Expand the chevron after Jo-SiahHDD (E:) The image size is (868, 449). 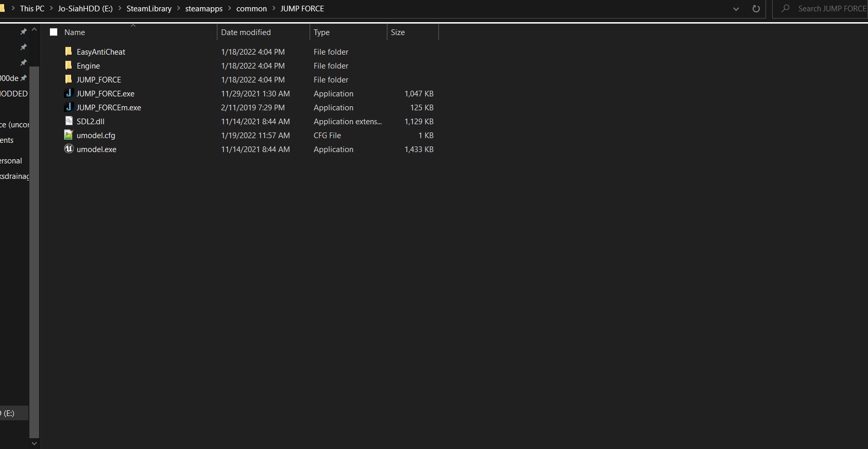coord(120,9)
